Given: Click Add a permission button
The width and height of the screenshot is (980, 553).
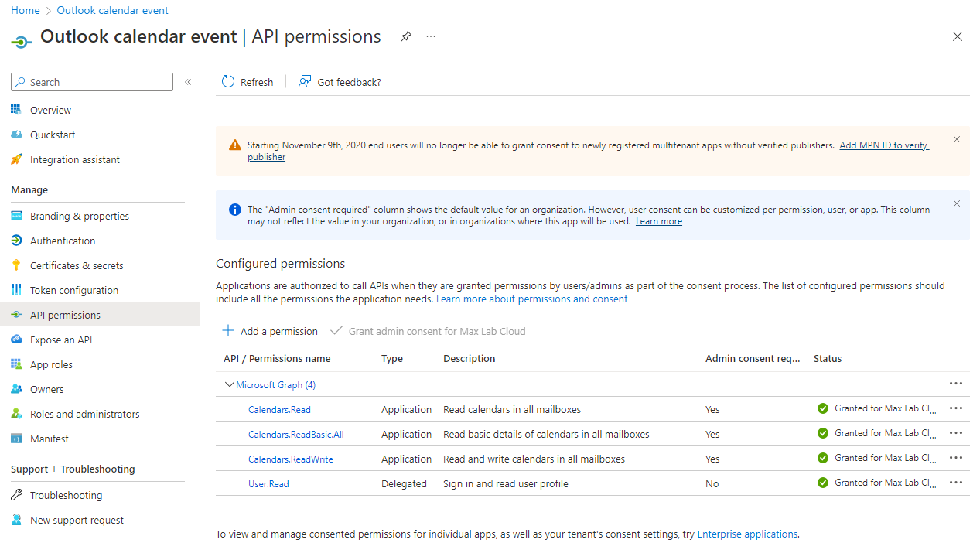Looking at the screenshot, I should coord(270,331).
